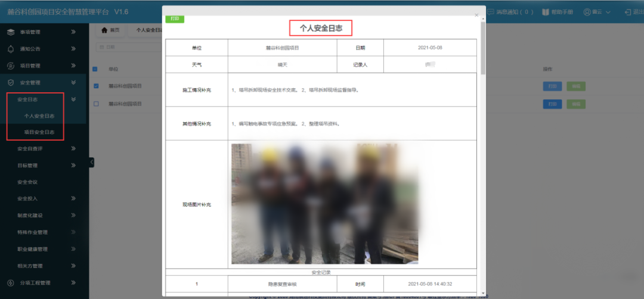Open the 安全会议 menu item
This screenshot has height=299, width=644.
(27, 182)
